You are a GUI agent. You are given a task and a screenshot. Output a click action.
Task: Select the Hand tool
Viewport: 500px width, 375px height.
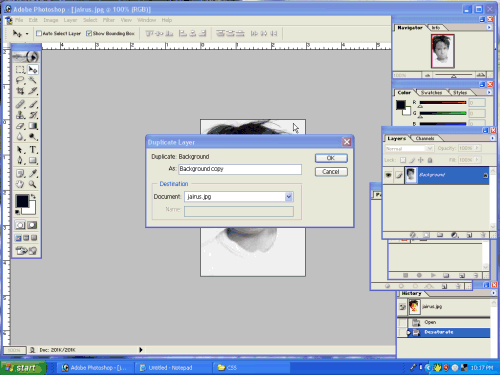pyautogui.click(x=20, y=184)
